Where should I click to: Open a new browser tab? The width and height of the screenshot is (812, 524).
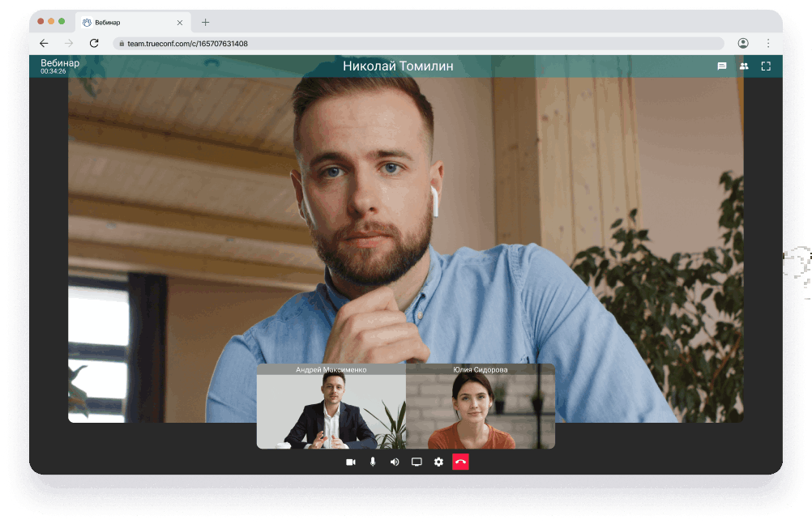[x=205, y=23]
